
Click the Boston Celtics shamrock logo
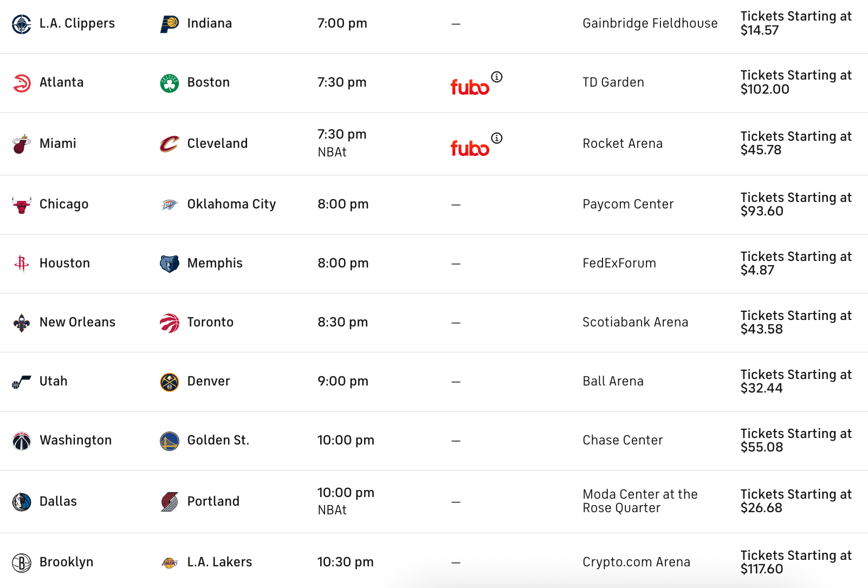coord(170,83)
